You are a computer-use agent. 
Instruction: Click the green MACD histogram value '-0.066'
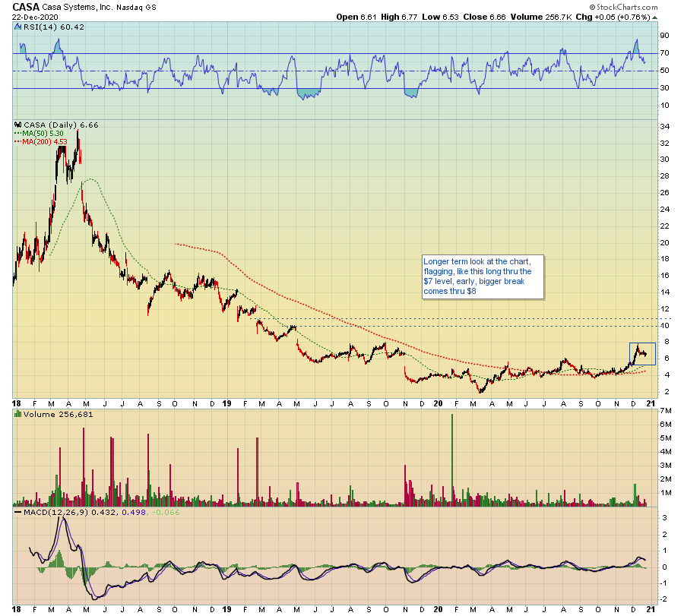click(x=166, y=512)
